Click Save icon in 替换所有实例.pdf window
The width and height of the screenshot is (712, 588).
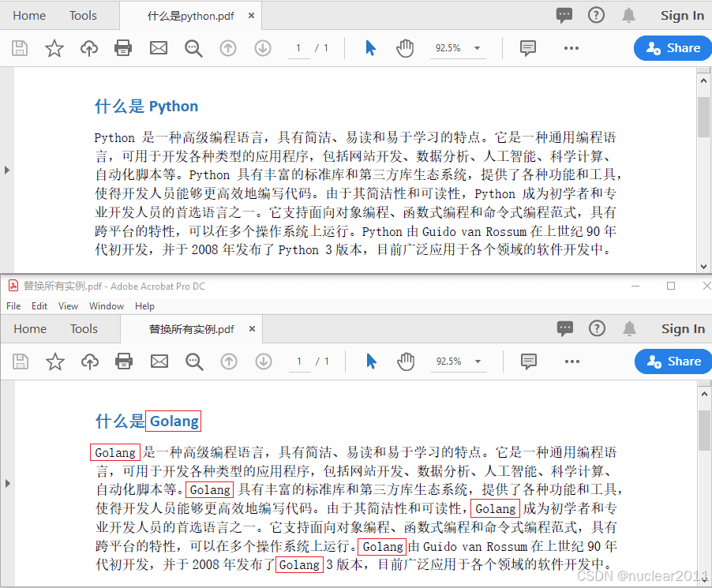[x=21, y=361]
